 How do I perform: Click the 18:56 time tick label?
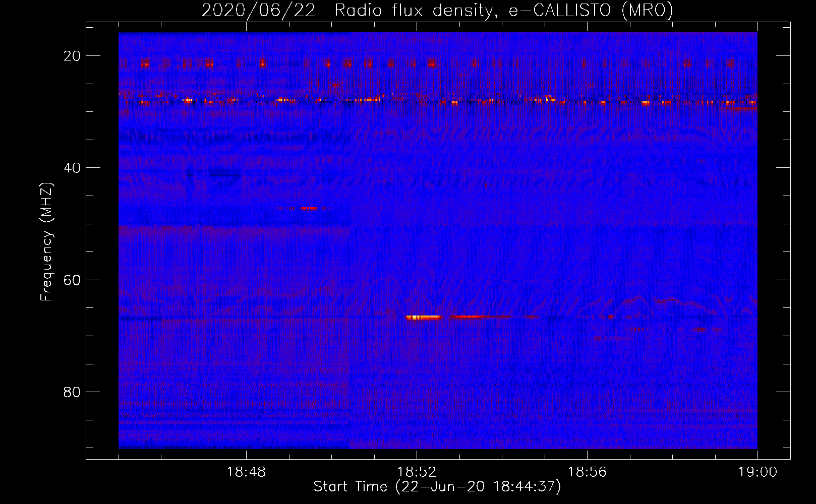587,472
